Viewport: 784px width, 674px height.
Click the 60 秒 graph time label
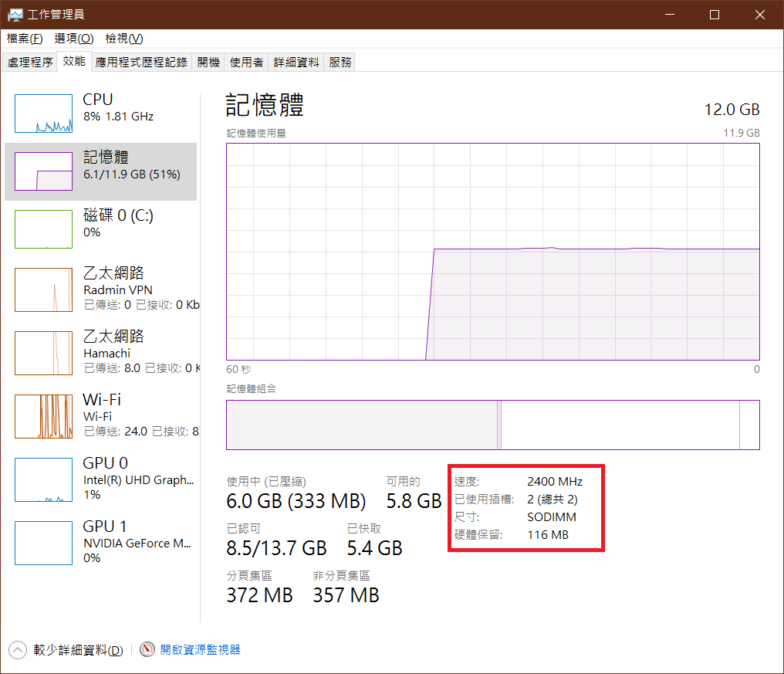click(x=238, y=369)
